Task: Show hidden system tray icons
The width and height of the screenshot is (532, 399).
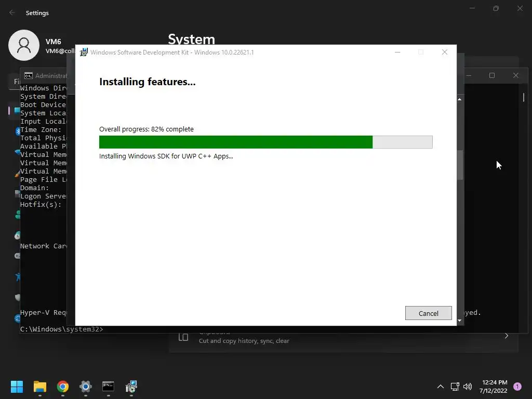Action: pos(441,387)
